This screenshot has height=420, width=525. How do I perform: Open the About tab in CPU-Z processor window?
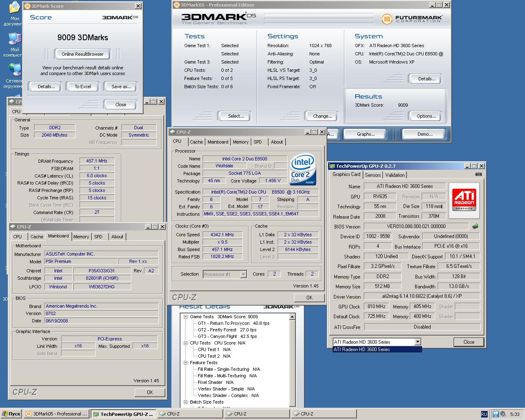tap(277, 142)
